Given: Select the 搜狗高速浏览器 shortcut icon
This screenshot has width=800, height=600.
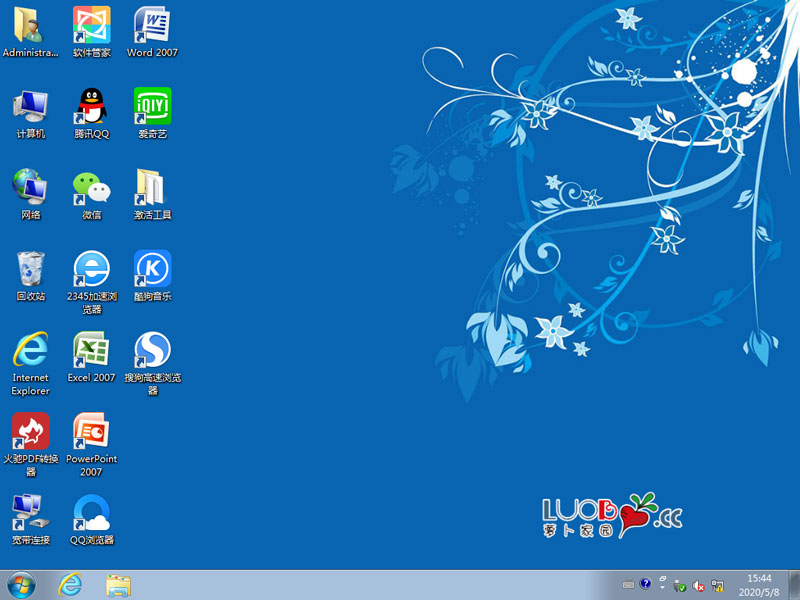Looking at the screenshot, I should pos(152,349).
